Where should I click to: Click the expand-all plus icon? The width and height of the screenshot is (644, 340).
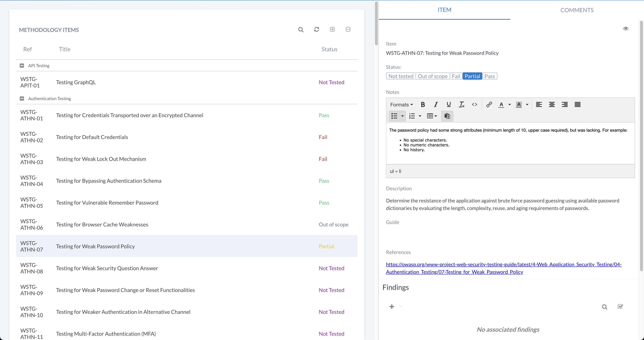pyautogui.click(x=332, y=30)
